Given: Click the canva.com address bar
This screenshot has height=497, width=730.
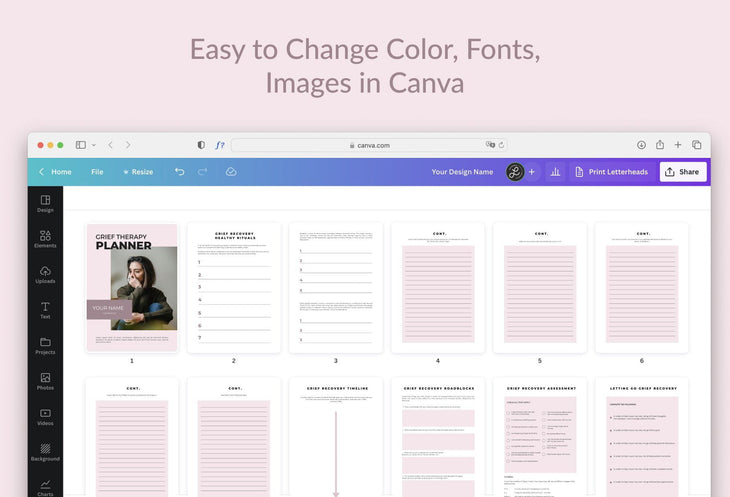Looking at the screenshot, I should (369, 145).
